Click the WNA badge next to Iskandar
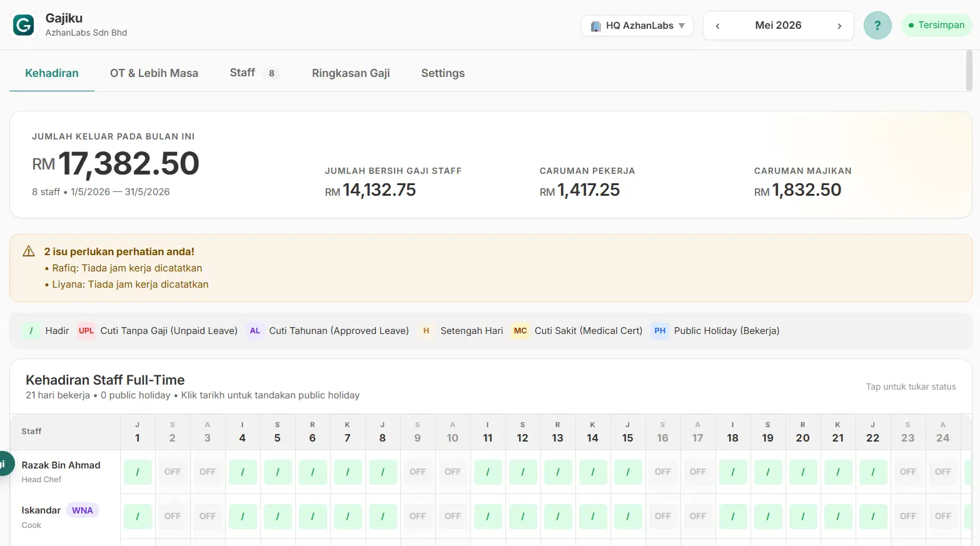980x546 pixels. 82,510
